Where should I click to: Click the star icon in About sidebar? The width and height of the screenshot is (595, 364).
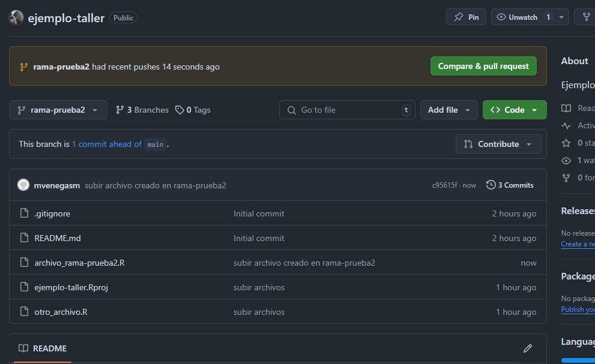[566, 143]
